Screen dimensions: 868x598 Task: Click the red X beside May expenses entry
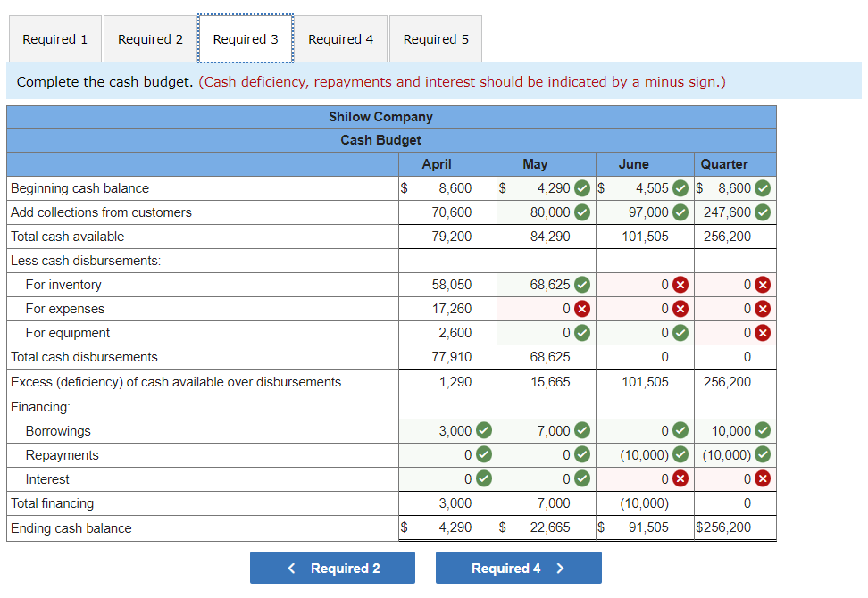tap(580, 308)
